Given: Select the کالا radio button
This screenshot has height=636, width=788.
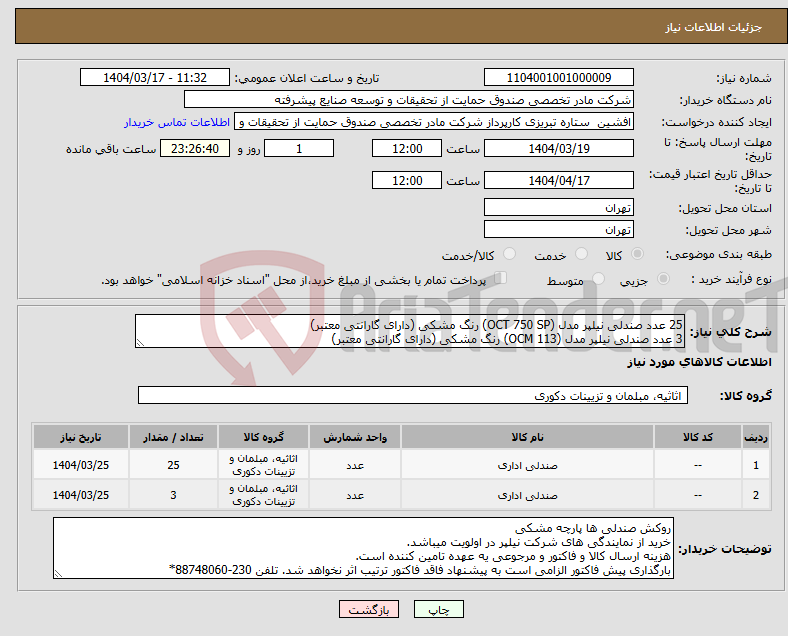Looking at the screenshot, I should (x=637, y=254).
